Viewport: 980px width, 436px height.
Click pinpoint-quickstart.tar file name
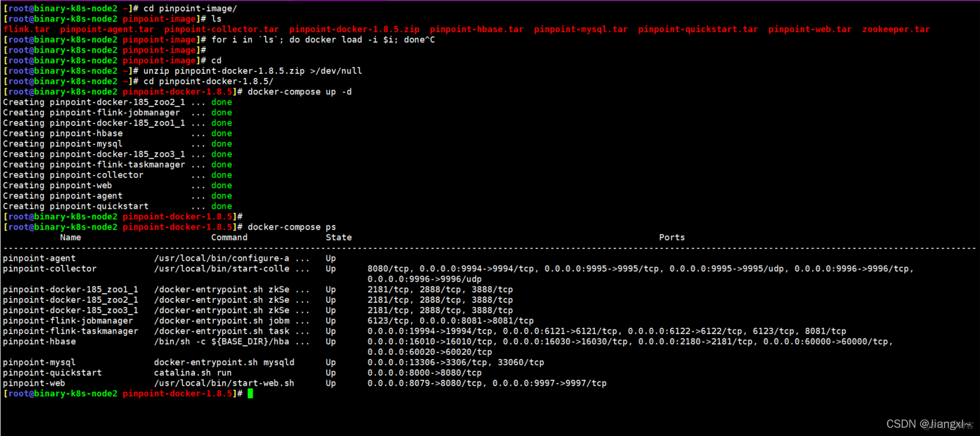pos(698,30)
